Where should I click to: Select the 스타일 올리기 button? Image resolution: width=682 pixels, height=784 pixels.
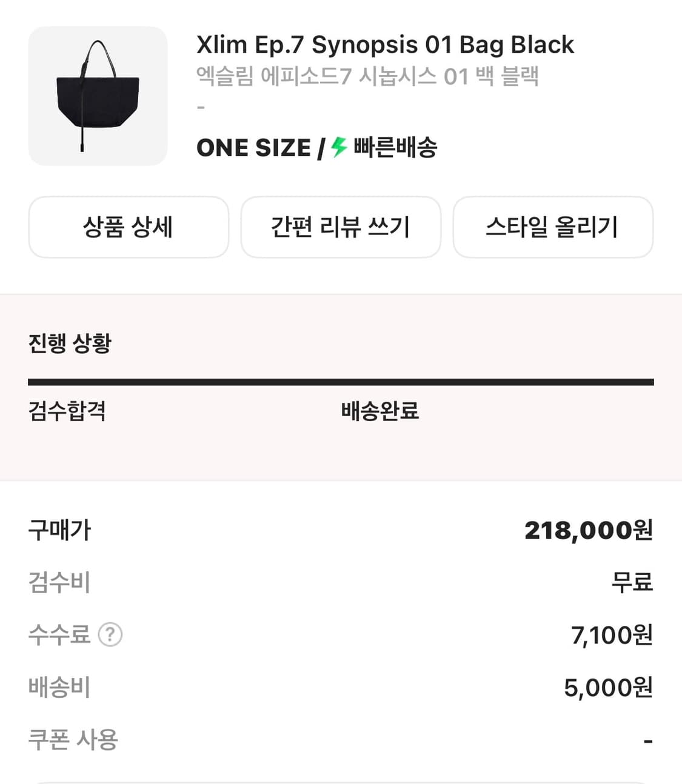(x=552, y=227)
